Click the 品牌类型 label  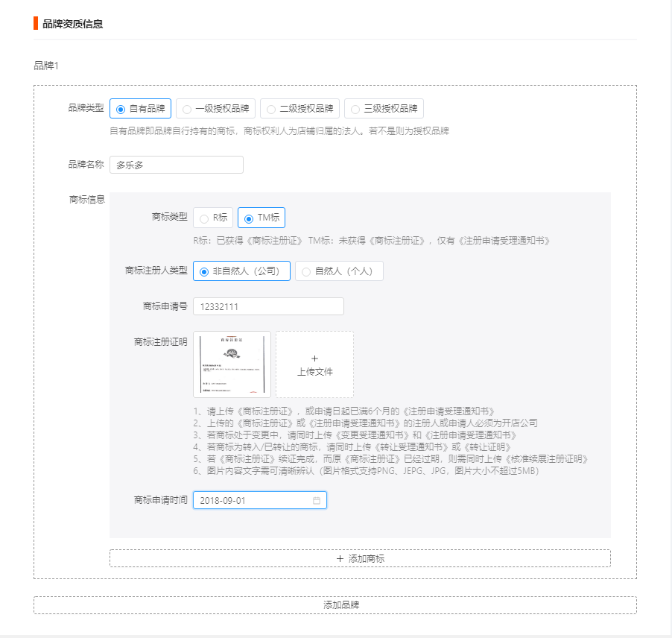[86, 108]
